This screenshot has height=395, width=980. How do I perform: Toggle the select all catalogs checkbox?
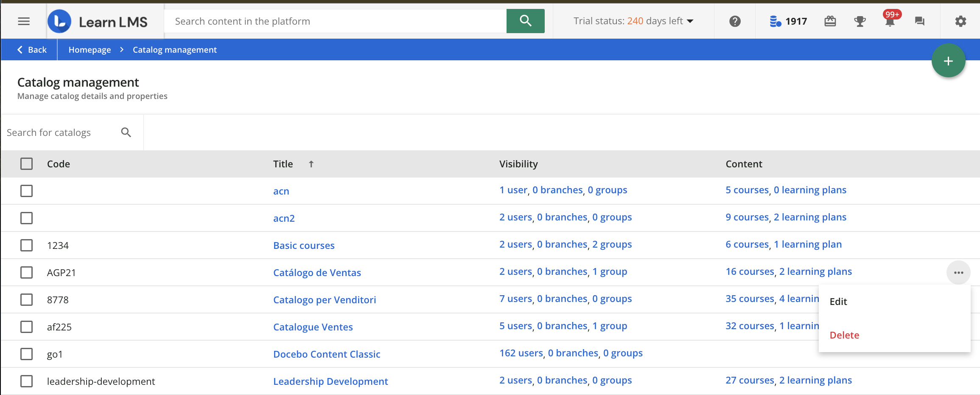click(x=27, y=164)
